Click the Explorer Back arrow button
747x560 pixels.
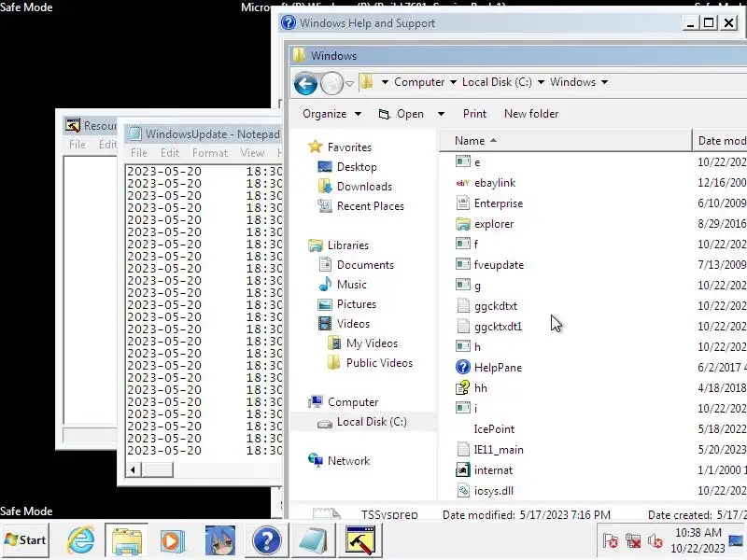305,83
